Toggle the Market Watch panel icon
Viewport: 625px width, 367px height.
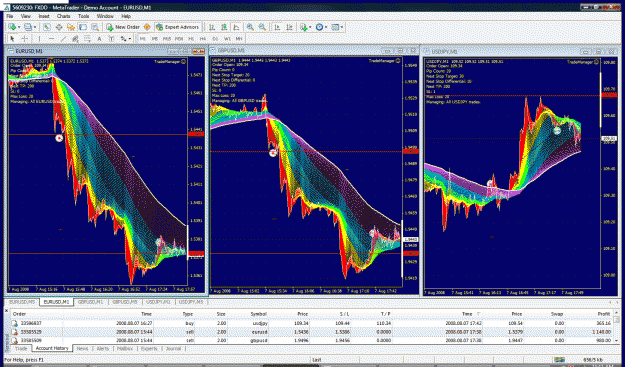[x=47, y=27]
